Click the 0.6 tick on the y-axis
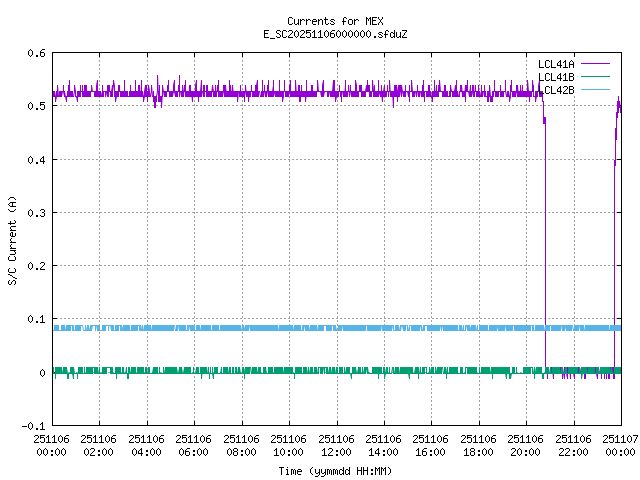The width and height of the screenshot is (640, 480). [x=35, y=53]
